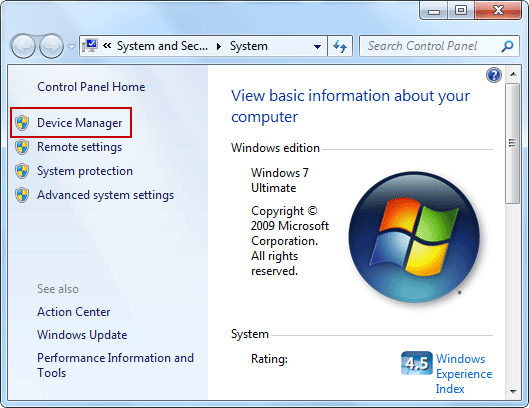529x408 pixels.
Task: Click the scrollbar up arrow
Action: click(x=513, y=74)
